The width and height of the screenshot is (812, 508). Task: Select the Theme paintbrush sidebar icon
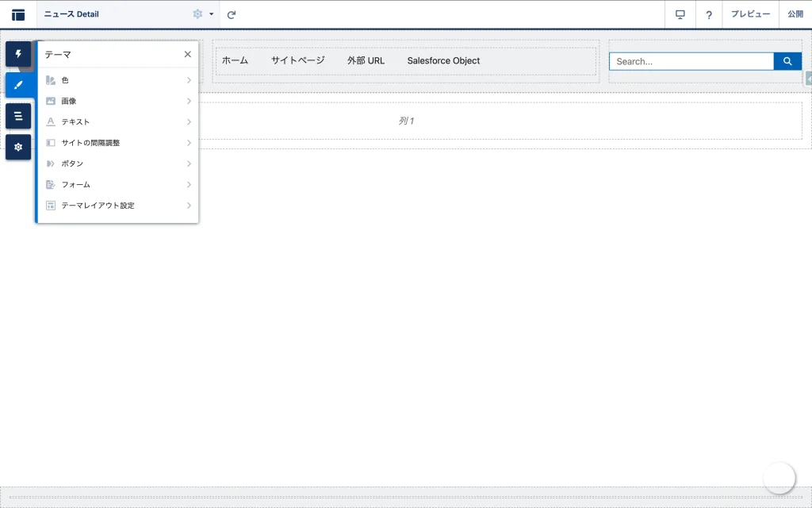(x=18, y=85)
